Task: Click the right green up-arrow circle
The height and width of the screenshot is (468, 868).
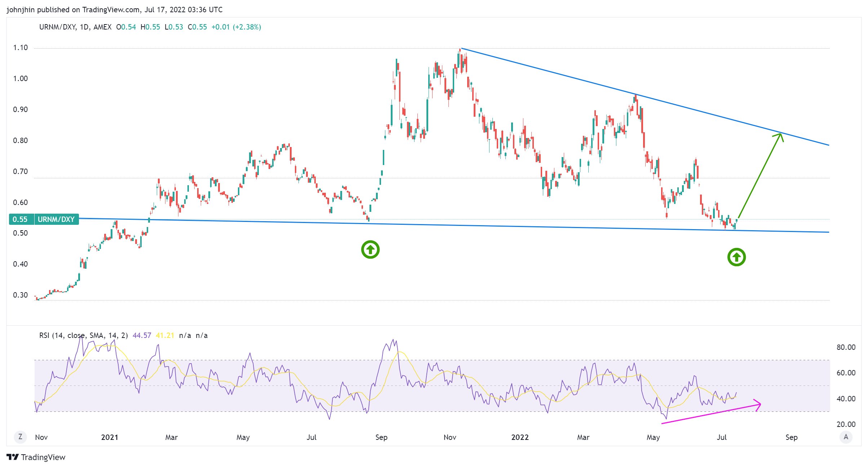Action: tap(736, 257)
